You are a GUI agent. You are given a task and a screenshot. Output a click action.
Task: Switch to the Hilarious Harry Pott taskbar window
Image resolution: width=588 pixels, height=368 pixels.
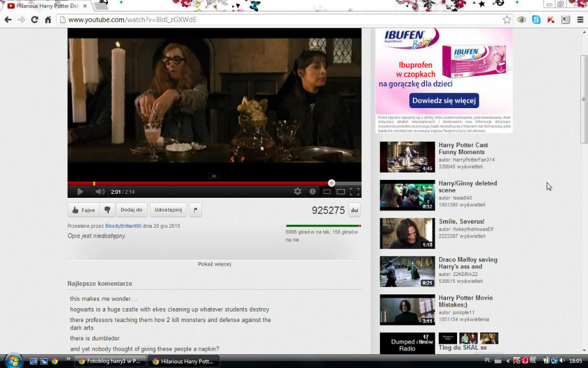pos(183,361)
